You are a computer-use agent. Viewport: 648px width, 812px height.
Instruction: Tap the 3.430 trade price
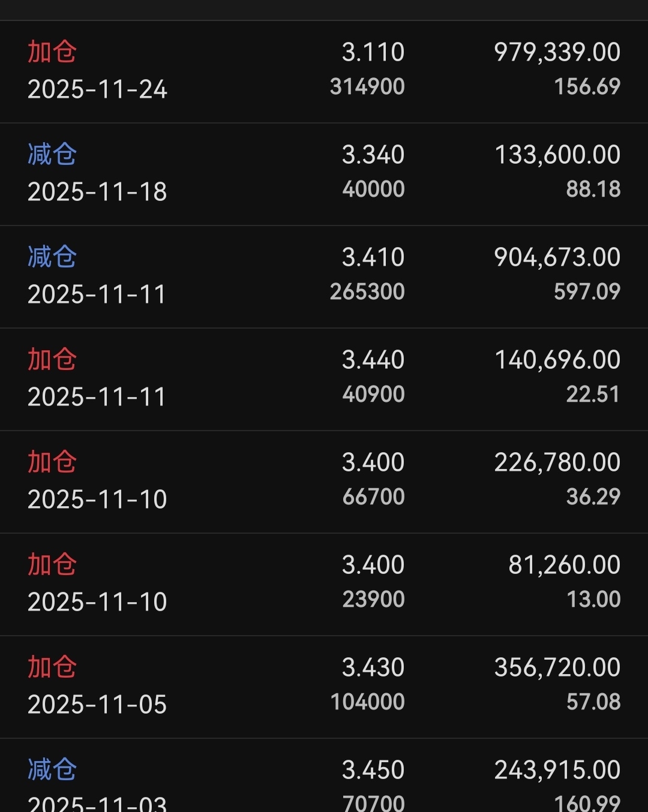(373, 667)
